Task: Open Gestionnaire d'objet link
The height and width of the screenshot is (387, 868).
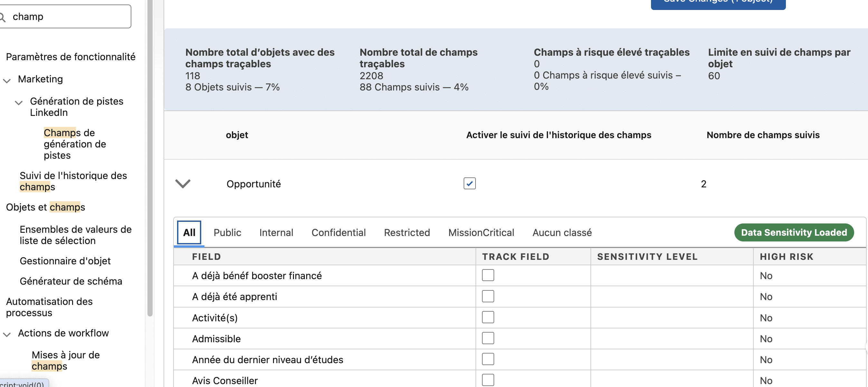Action: click(x=65, y=261)
